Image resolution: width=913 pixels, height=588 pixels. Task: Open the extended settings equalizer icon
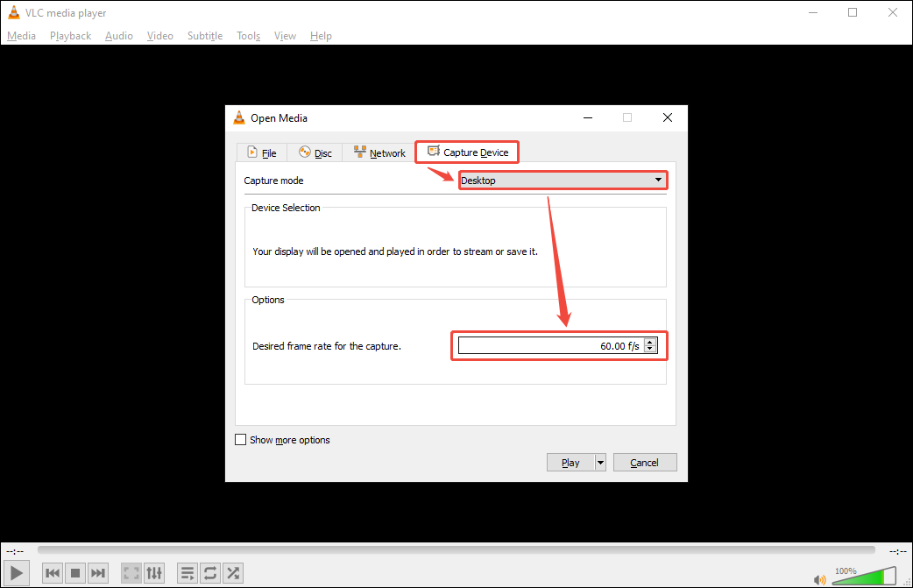(154, 573)
